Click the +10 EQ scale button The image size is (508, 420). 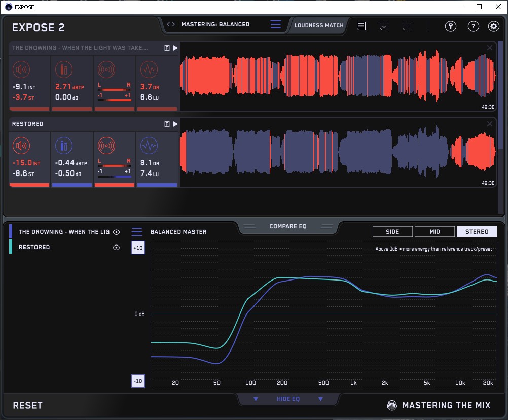(138, 248)
